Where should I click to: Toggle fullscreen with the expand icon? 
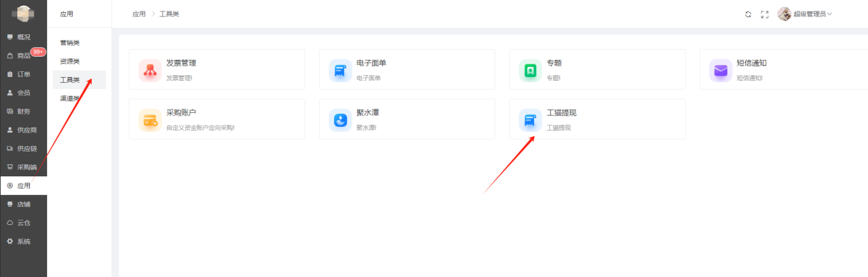765,14
